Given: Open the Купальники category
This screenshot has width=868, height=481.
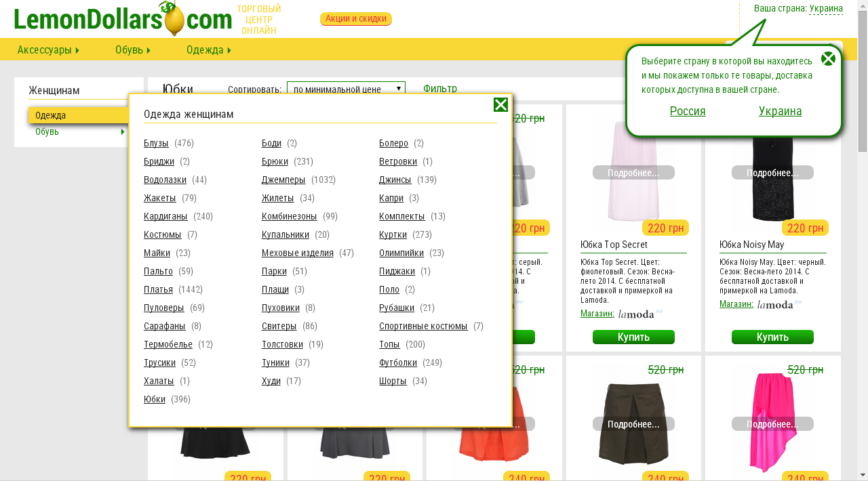Looking at the screenshot, I should (x=285, y=234).
